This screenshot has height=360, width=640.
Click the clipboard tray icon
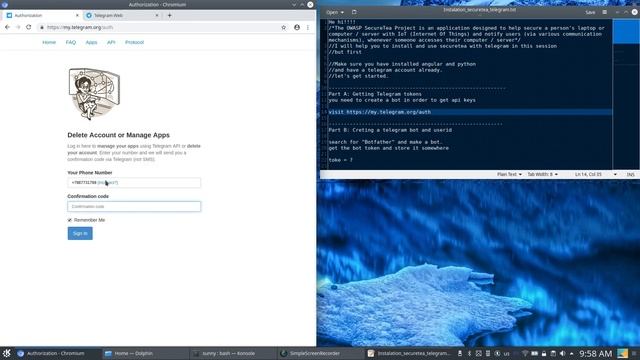553,353
